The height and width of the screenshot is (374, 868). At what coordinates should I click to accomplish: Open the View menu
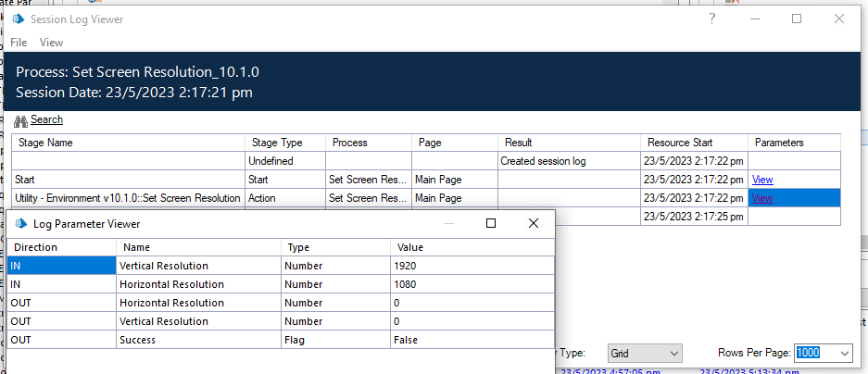(x=51, y=43)
